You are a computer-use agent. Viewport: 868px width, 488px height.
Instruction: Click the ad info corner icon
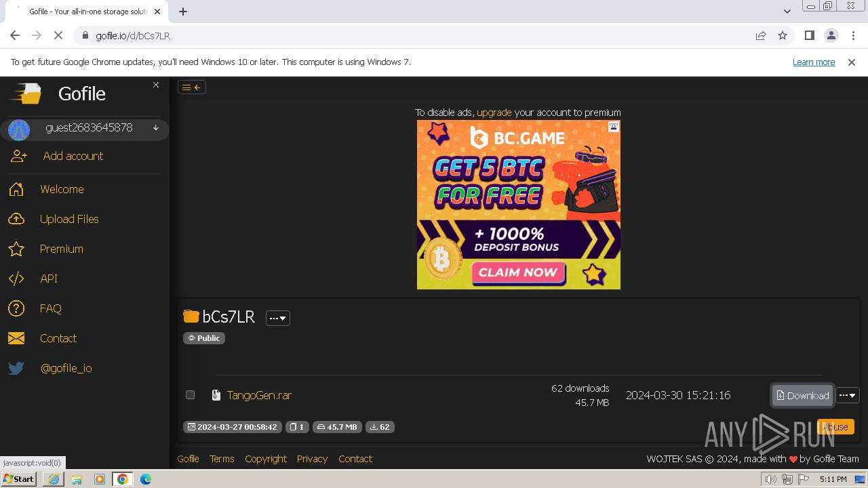pyautogui.click(x=613, y=127)
